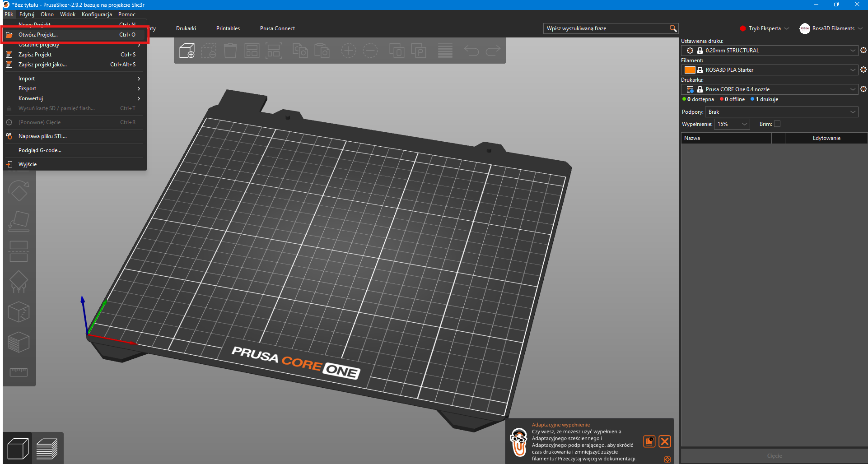Select the Place on face tool
This screenshot has width=868, height=464.
19,221
